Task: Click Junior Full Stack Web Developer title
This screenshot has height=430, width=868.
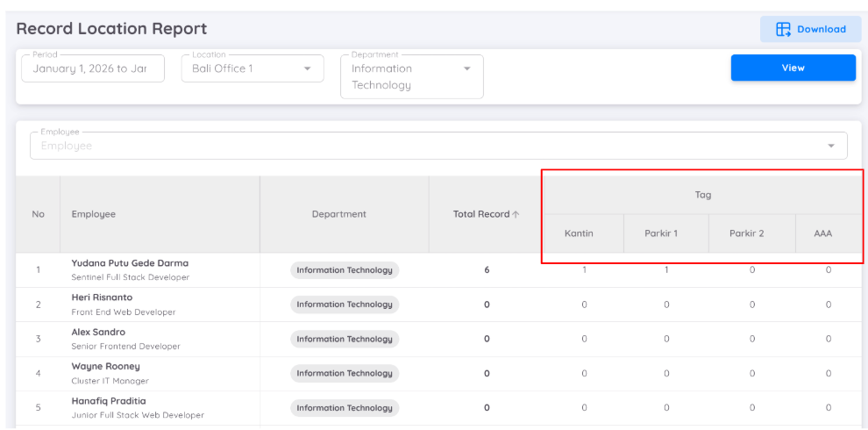Action: pyautogui.click(x=138, y=415)
